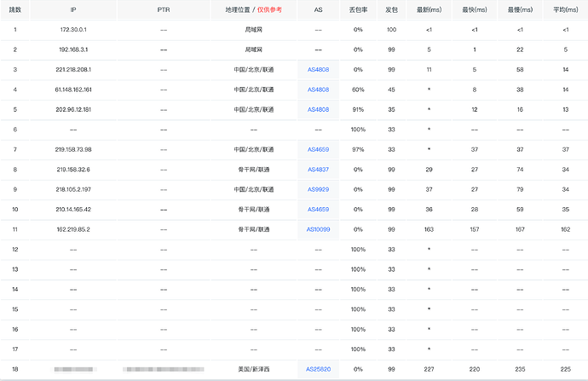Select IP address 210.14.165.42
Image resolution: width=588 pixels, height=381 pixels.
73,209
